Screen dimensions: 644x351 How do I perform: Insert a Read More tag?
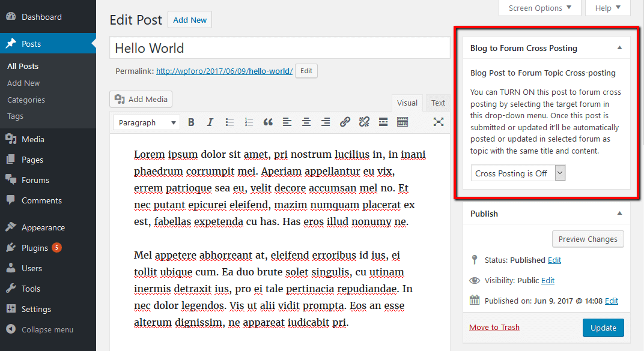coord(383,122)
